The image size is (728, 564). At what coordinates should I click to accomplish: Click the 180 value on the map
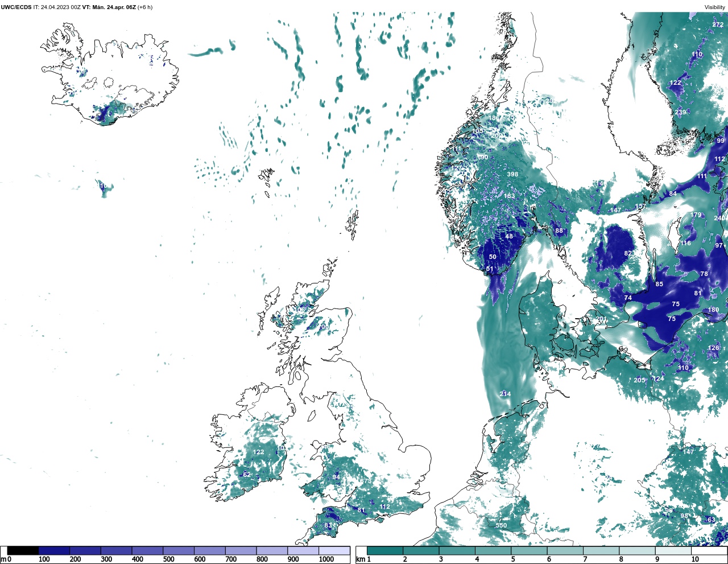click(713, 310)
